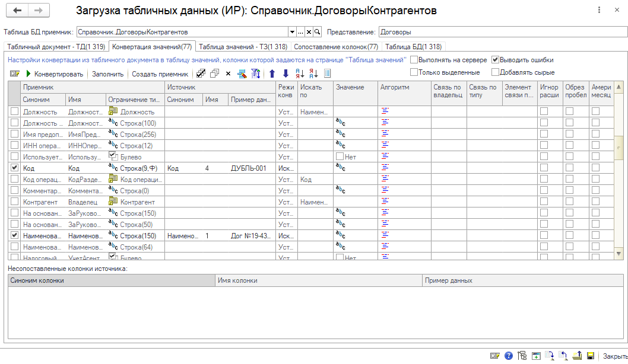Click the green Convert play arrow icon
Viewport: 628px width, 364px height.
28,74
